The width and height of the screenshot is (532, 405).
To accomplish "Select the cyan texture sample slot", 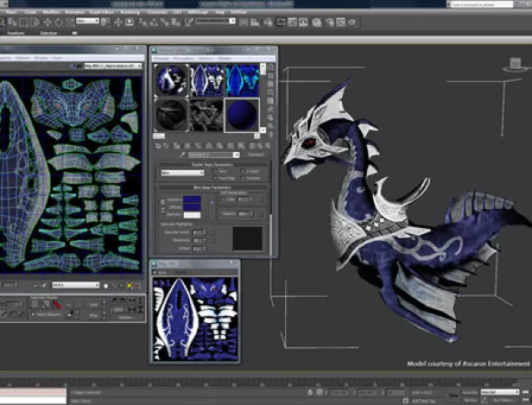I will pyautogui.click(x=242, y=80).
